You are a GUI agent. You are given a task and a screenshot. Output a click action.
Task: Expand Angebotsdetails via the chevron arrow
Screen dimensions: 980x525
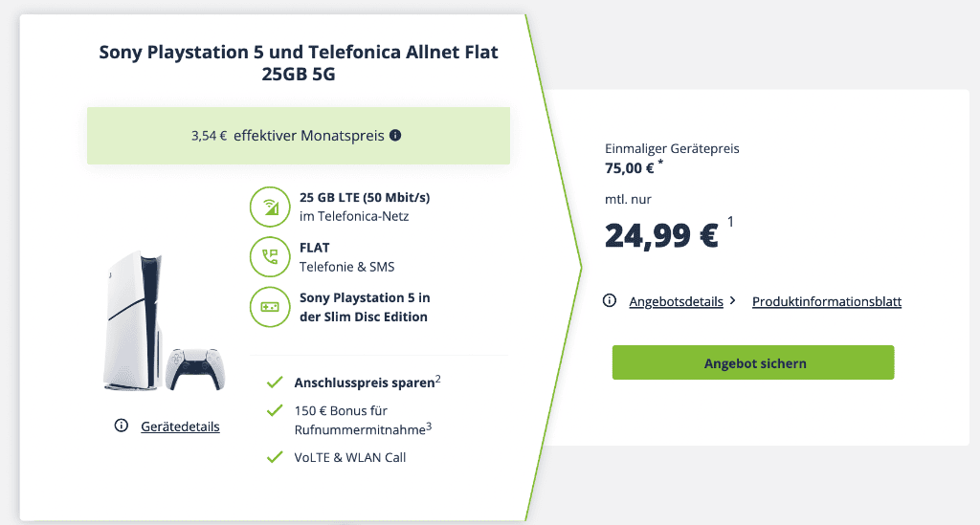(732, 301)
